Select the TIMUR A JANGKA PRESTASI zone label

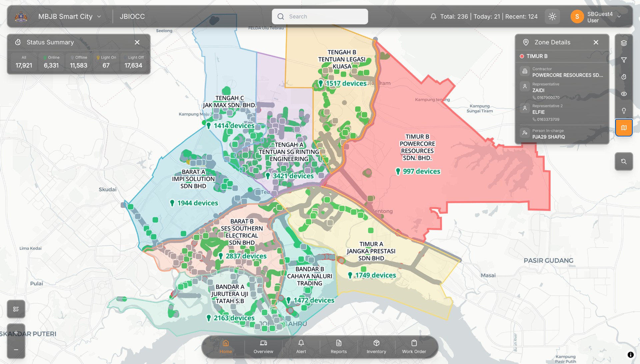coord(371,251)
